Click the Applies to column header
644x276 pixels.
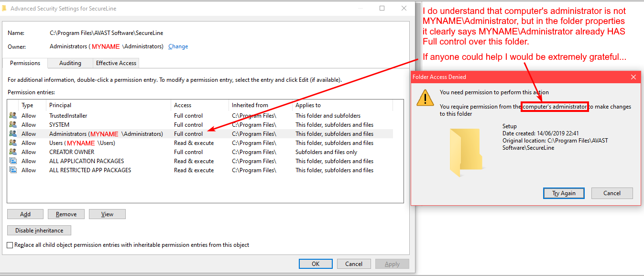click(342, 105)
